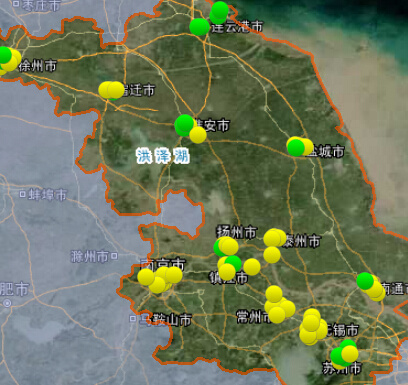Viewport: 408px width, 385px height.
Task: Click the 滁州市 city label
Action: click(x=90, y=256)
